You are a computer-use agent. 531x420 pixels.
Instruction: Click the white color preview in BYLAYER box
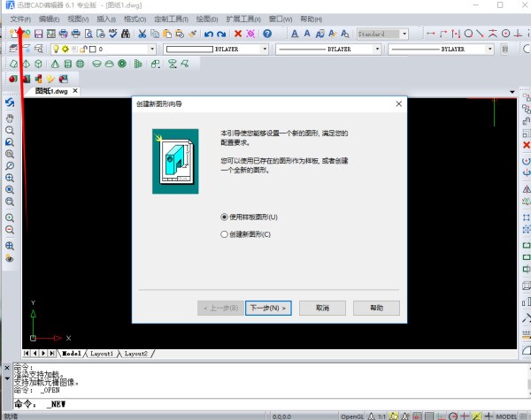coord(189,49)
